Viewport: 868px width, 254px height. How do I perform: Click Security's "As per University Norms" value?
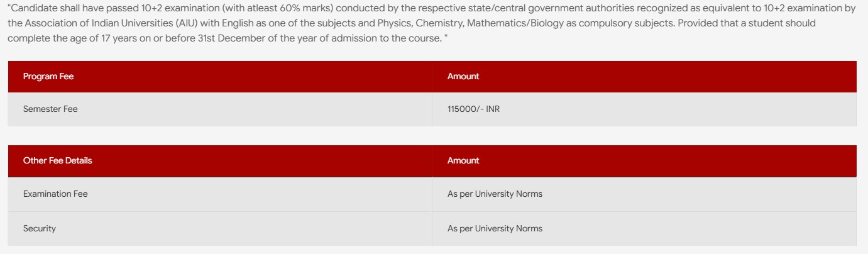(x=495, y=229)
